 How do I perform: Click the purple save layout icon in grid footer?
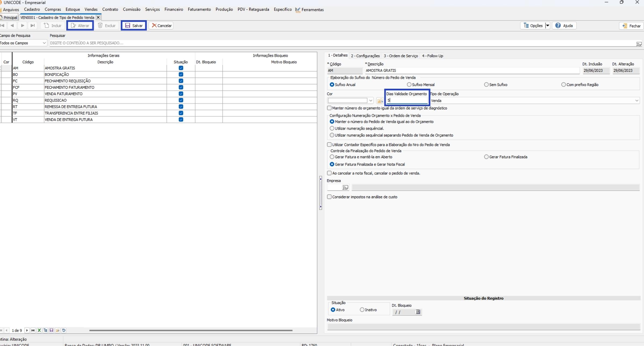pos(51,330)
